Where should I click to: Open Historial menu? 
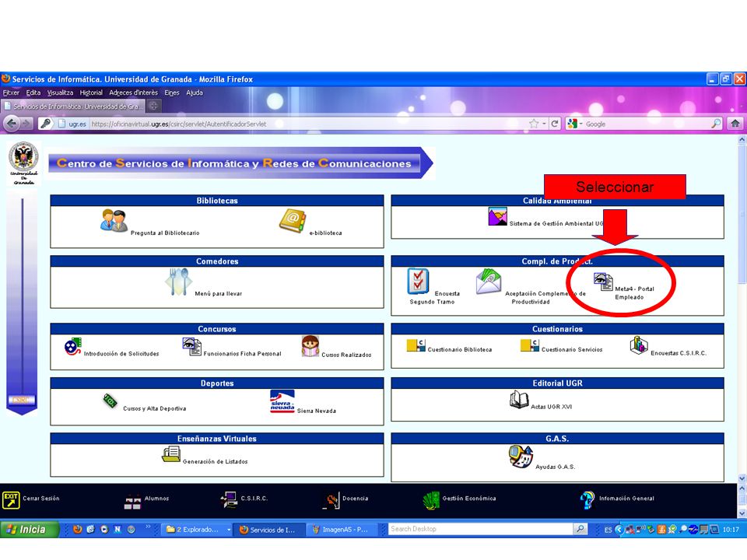click(91, 93)
